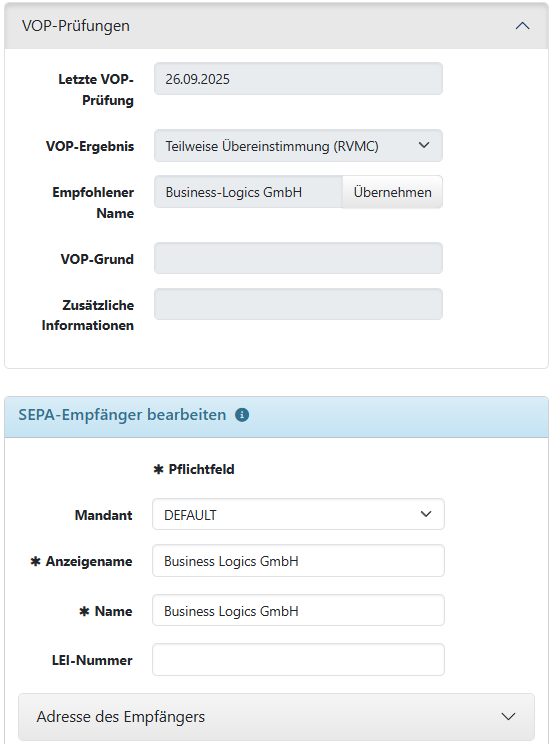Click the VOP-Grund field

coord(298,258)
